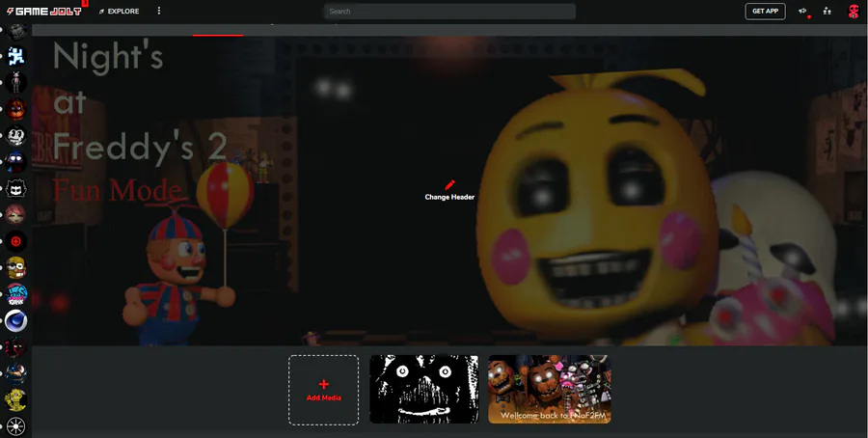This screenshot has width=868, height=438.
Task: Open the dark red creature community icon
Action: click(16, 347)
